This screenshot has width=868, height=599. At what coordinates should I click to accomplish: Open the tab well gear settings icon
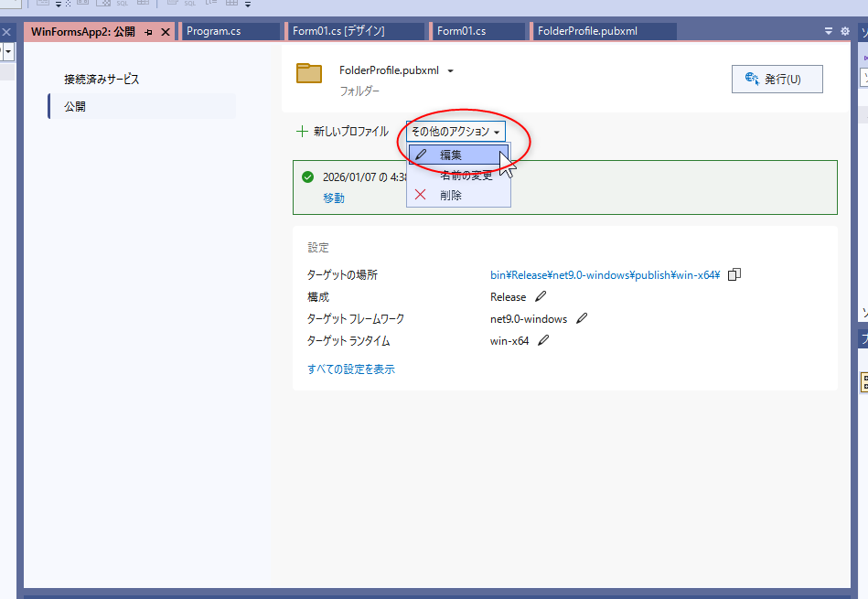tap(844, 31)
